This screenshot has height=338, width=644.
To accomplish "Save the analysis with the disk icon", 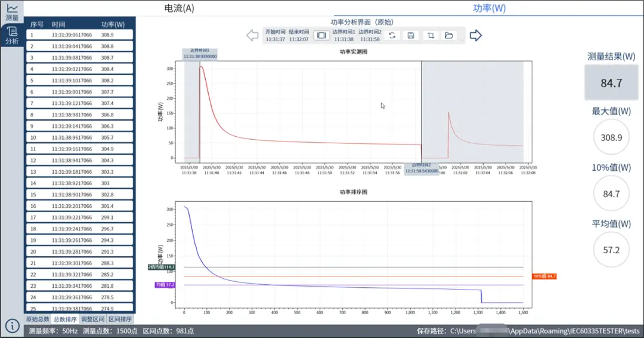I will point(411,35).
